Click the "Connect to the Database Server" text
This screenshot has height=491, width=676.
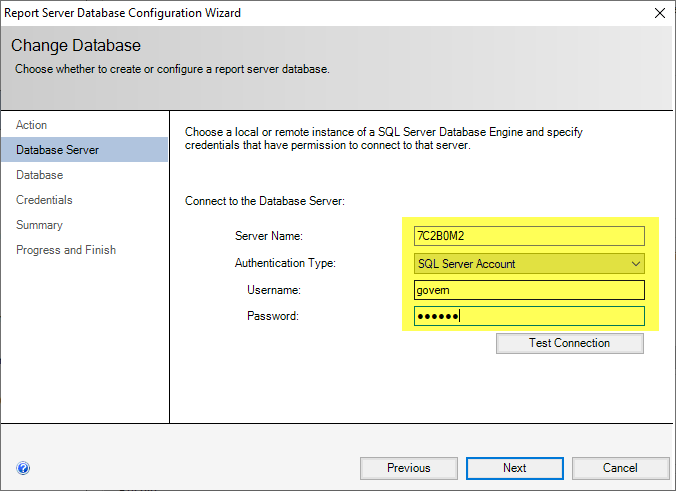(264, 201)
